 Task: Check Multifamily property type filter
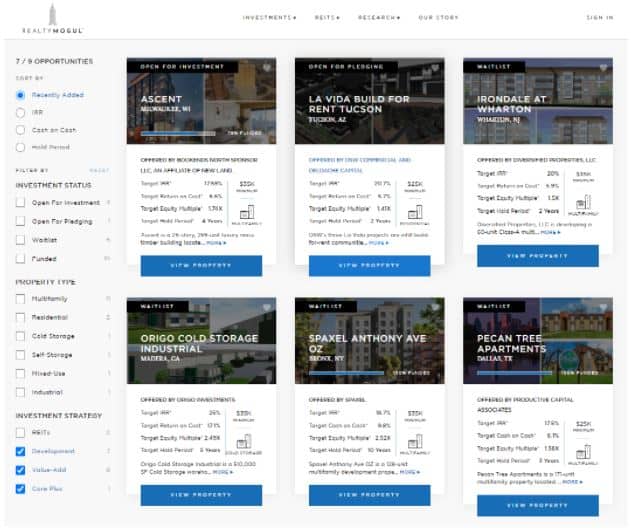(x=21, y=299)
